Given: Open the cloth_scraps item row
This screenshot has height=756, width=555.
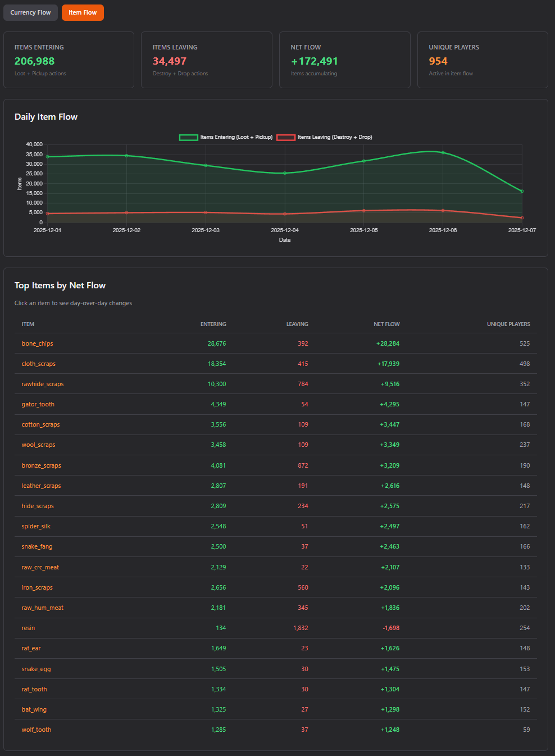Looking at the screenshot, I should coord(276,364).
